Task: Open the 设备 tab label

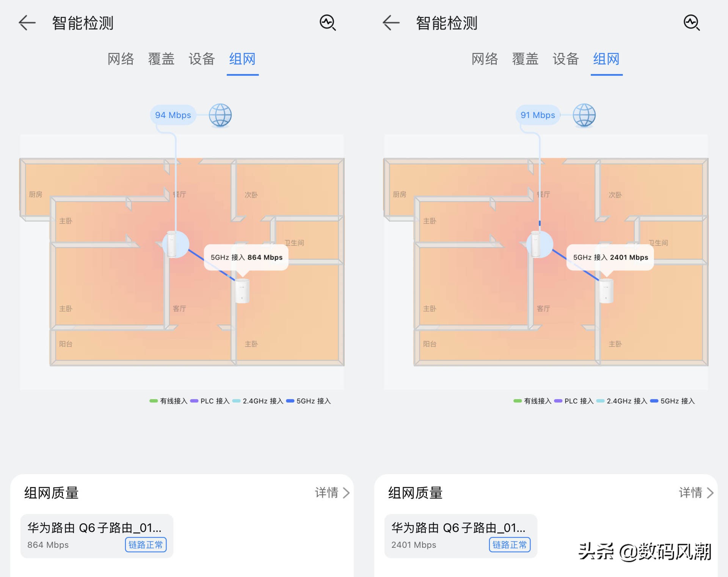Action: [201, 60]
